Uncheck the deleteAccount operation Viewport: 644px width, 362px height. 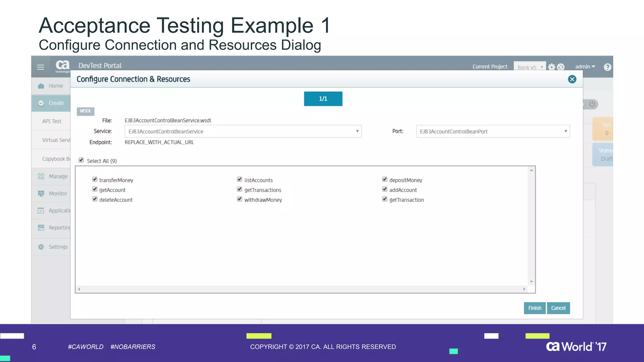[x=95, y=199]
